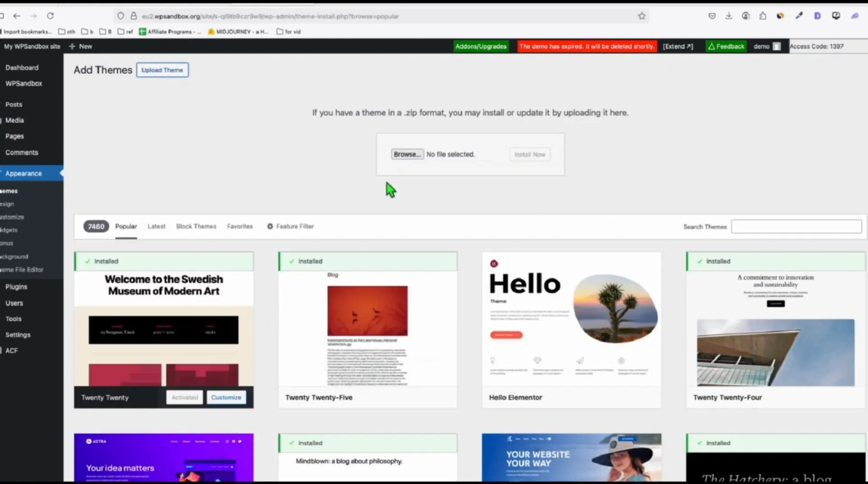Switch to the Block Themes tab
Screen dimensions: 868x484
(x=196, y=226)
